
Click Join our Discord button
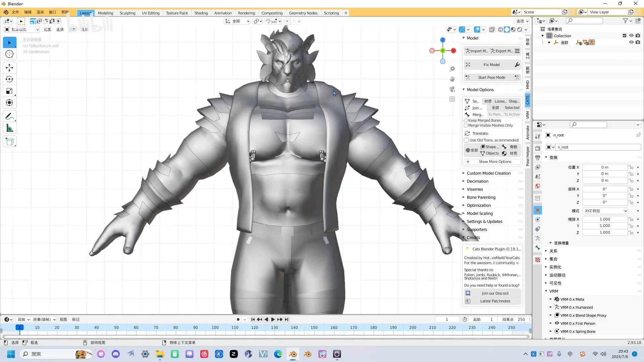tap(492, 293)
